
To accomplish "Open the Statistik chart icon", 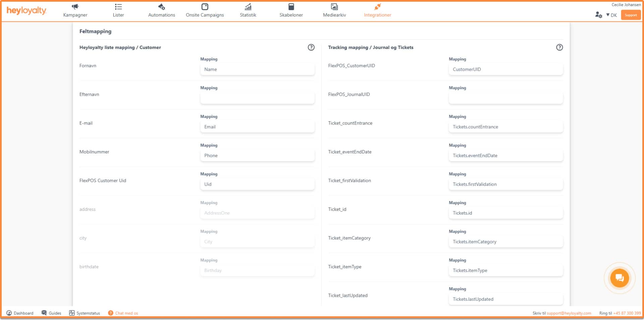I will tap(248, 7).
